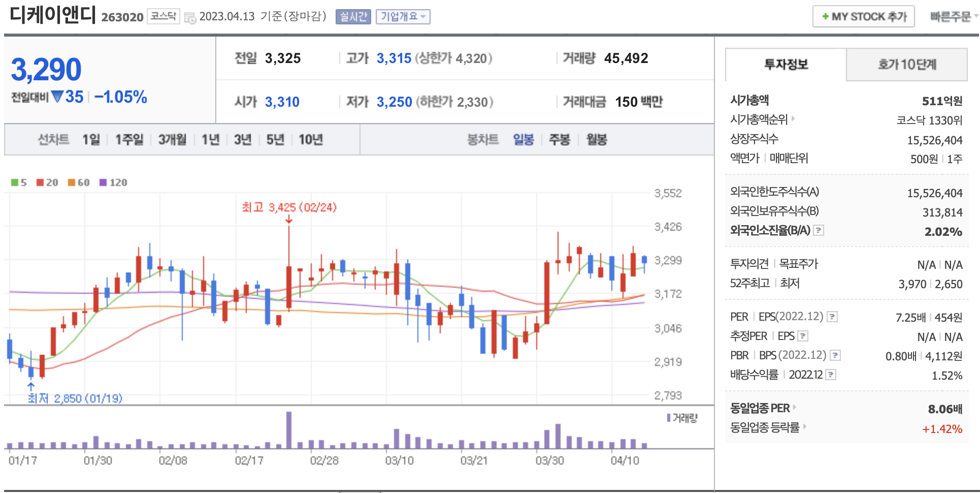Screen dimensions: 980x493
Task: Click the help icon beside 추정PER EPS
Action: [x=803, y=336]
